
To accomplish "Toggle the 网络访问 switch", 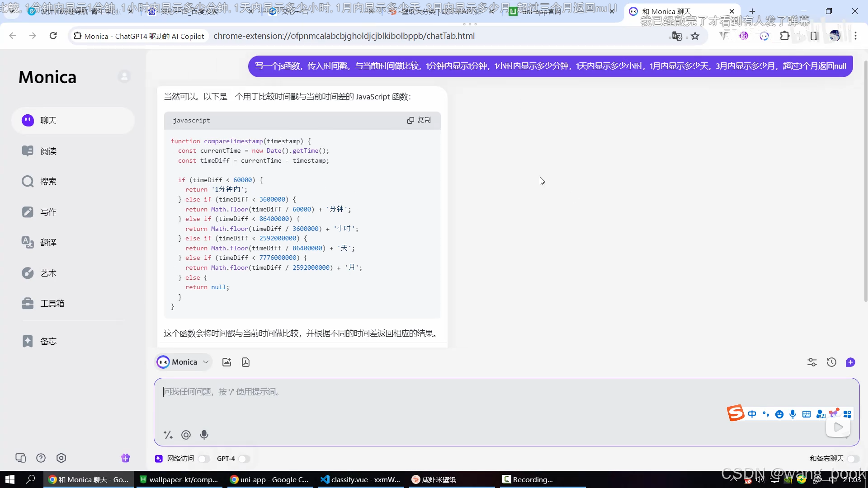I will tap(203, 459).
